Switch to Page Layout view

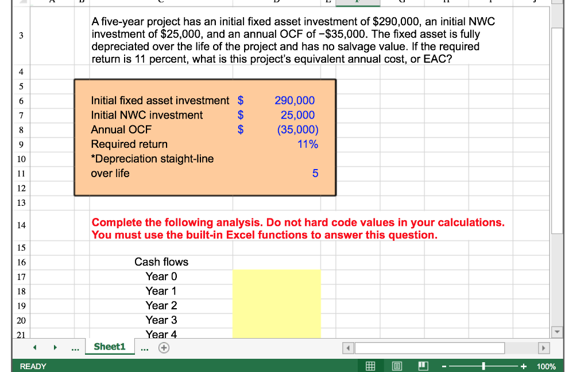[397, 366]
